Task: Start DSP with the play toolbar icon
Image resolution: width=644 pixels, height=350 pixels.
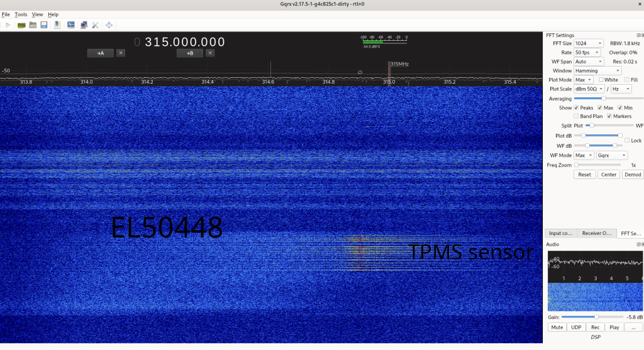Action: (8, 25)
